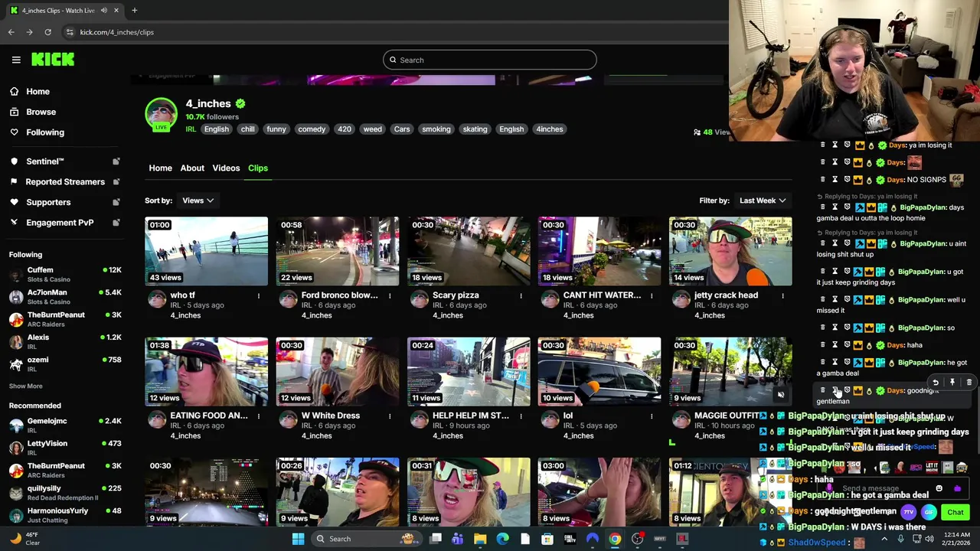Viewport: 980px width, 551px height.
Task: Click the reply arrow on hovered chat message
Action: pyautogui.click(x=935, y=383)
